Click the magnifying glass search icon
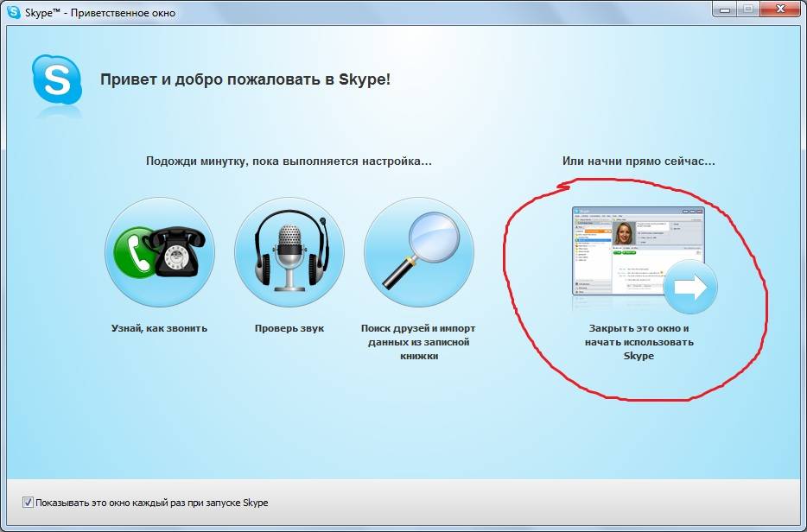Screen dimensions: 807x532 pyautogui.click(x=419, y=252)
